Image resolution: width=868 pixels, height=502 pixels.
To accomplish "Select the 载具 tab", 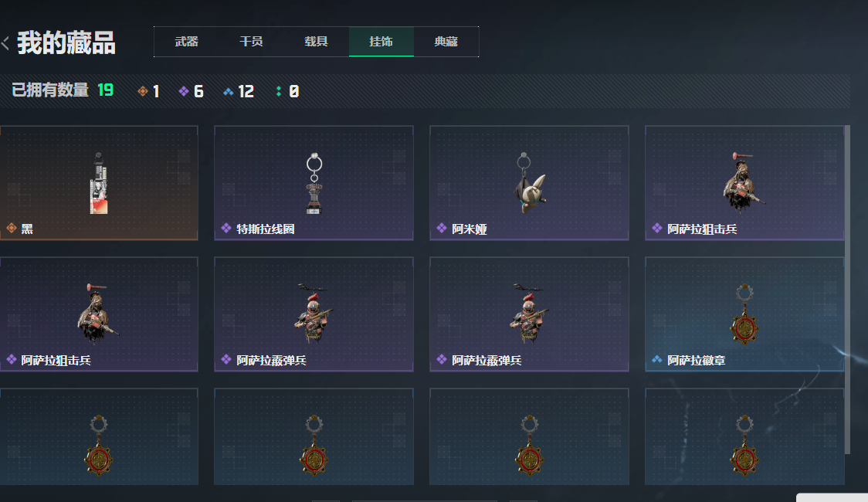I will (x=316, y=42).
